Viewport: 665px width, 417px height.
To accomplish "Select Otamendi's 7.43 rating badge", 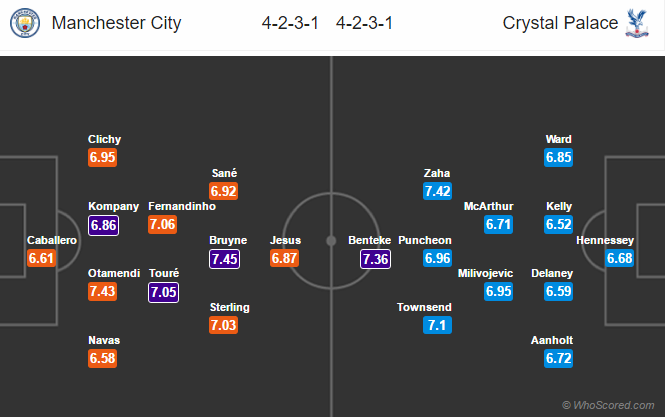I will pyautogui.click(x=104, y=291).
